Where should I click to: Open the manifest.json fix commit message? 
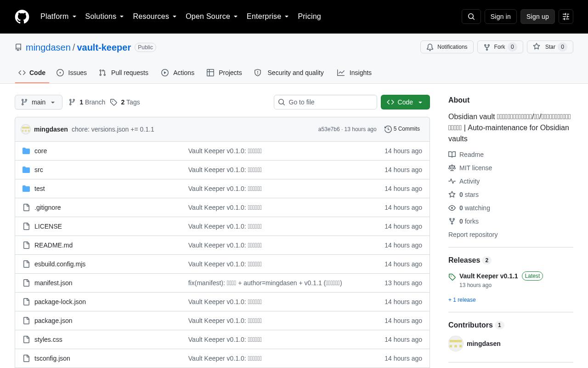coord(265,283)
